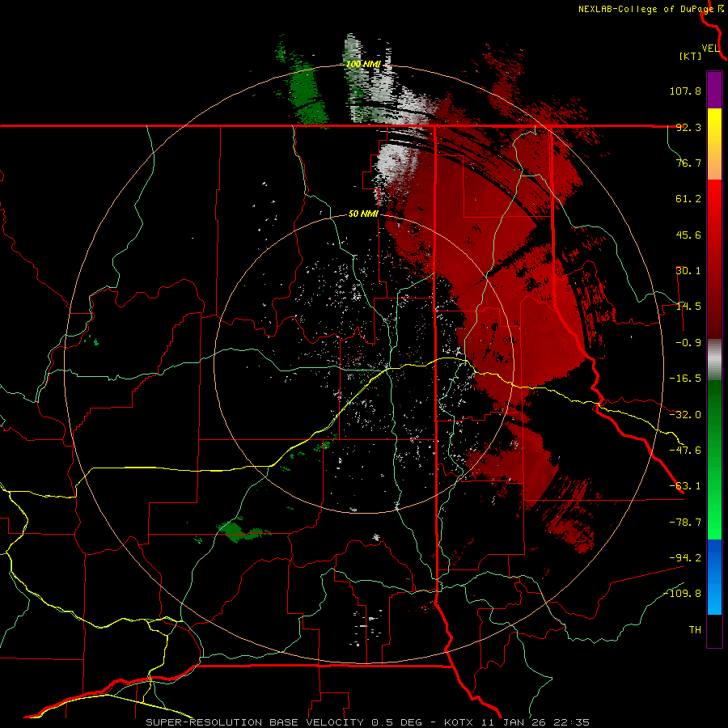
Task: Click the 61.2 velocity scale value
Action: pos(688,199)
